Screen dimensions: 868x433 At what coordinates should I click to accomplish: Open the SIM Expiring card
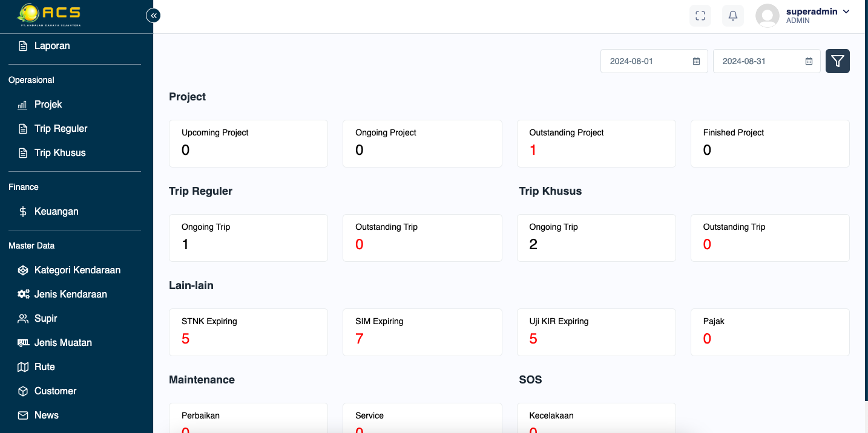pos(422,332)
